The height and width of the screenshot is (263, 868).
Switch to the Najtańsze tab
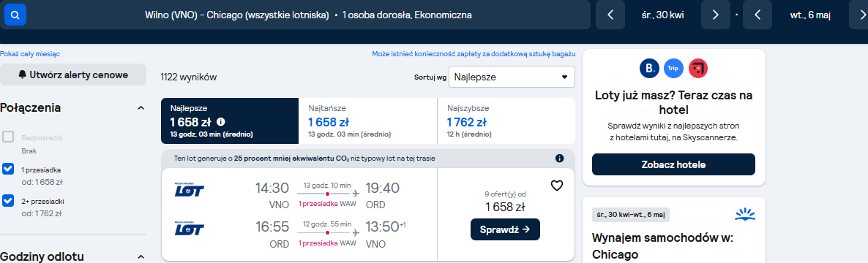[x=367, y=121]
